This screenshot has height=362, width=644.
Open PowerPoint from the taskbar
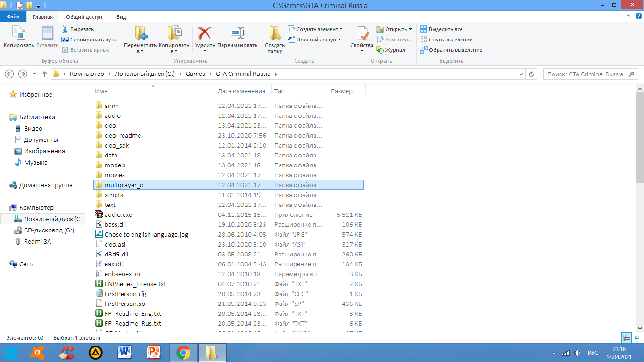[x=154, y=353]
